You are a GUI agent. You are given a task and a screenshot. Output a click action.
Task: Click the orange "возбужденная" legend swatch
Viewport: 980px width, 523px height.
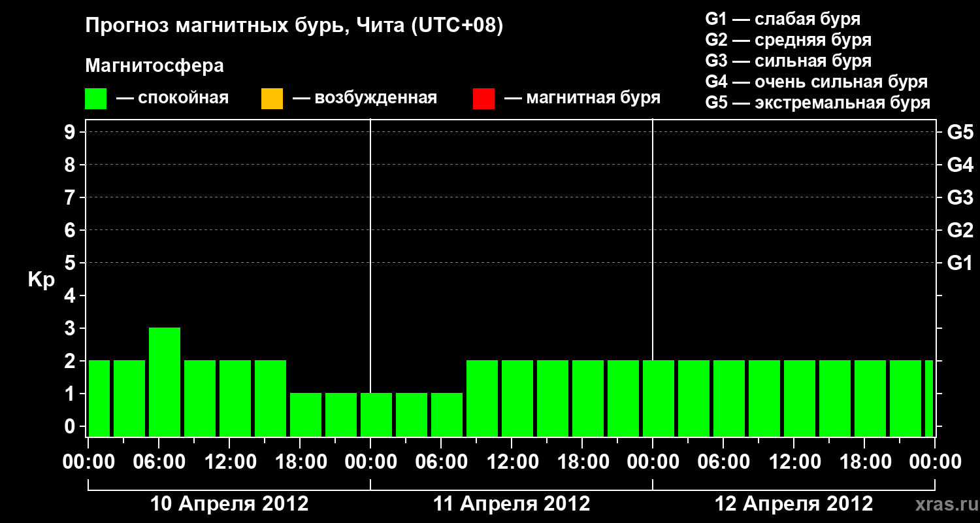(x=272, y=99)
